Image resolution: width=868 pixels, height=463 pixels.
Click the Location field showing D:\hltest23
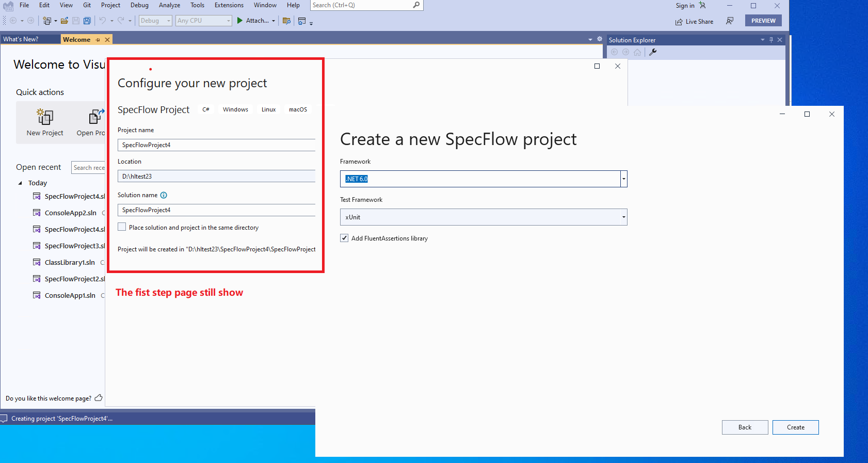click(216, 177)
